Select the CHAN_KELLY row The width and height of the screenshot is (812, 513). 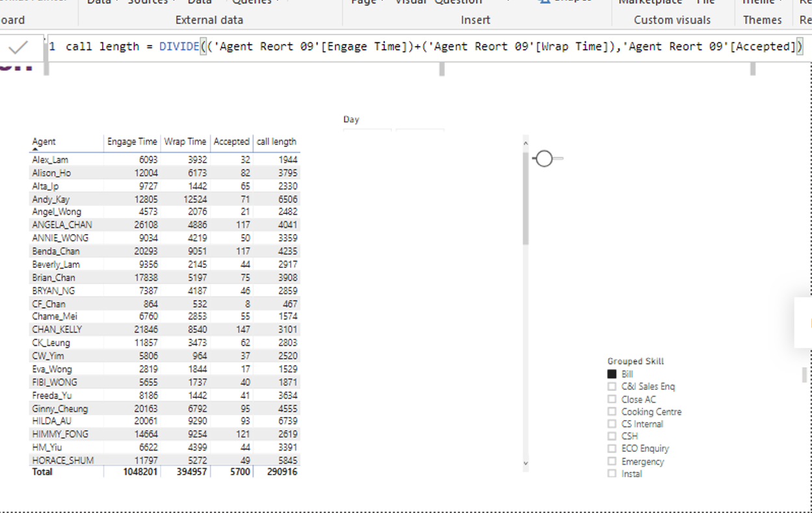pyautogui.click(x=166, y=330)
